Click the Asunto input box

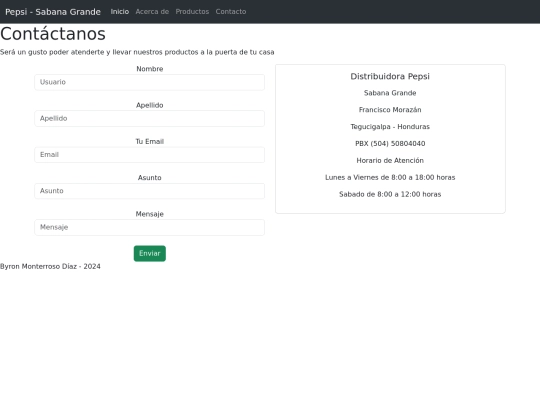[149, 191]
